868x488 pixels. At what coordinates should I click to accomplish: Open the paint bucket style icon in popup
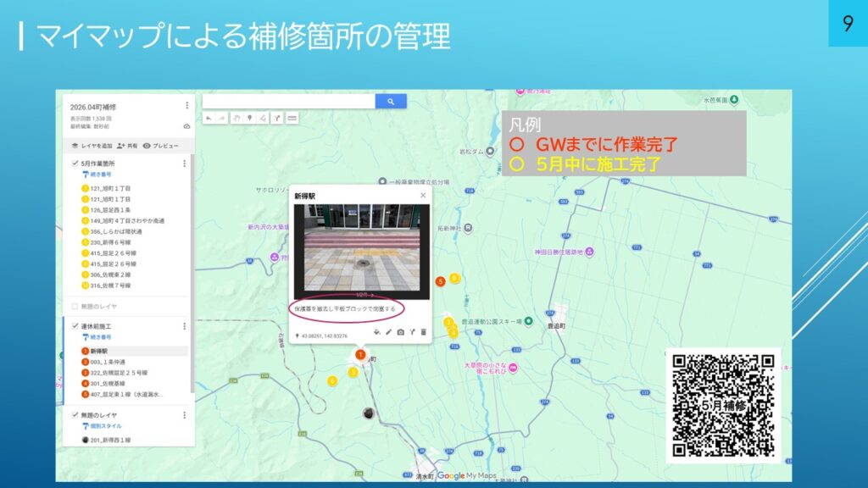pyautogui.click(x=376, y=332)
